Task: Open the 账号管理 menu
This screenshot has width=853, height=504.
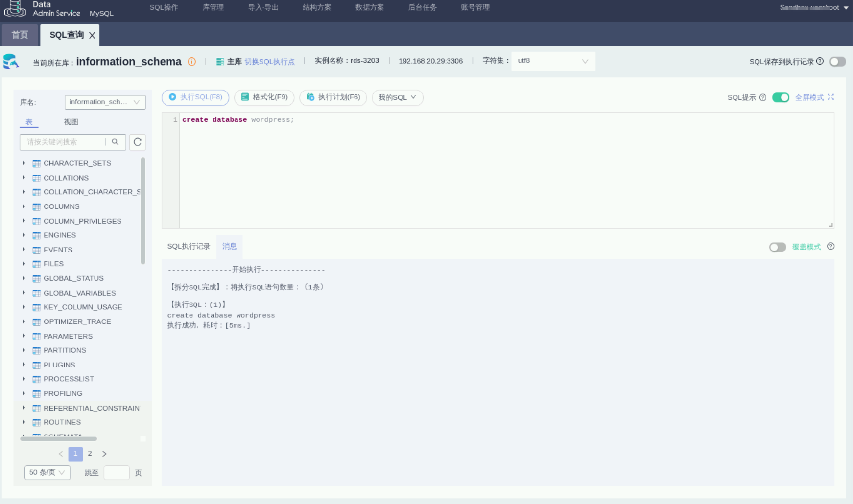Action: click(x=475, y=8)
